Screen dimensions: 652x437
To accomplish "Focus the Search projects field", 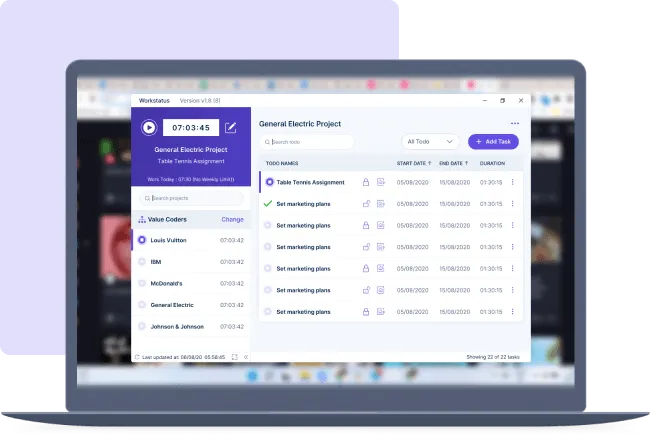I will pyautogui.click(x=191, y=198).
